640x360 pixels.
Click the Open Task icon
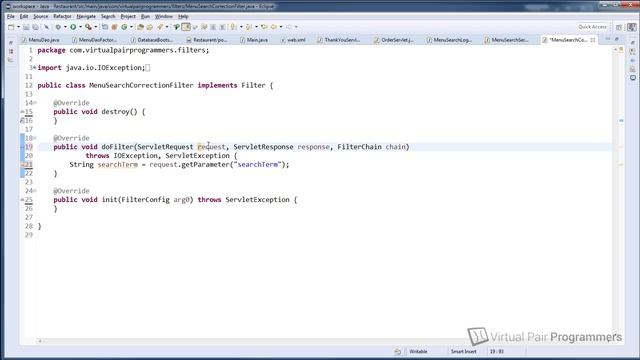(149, 27)
